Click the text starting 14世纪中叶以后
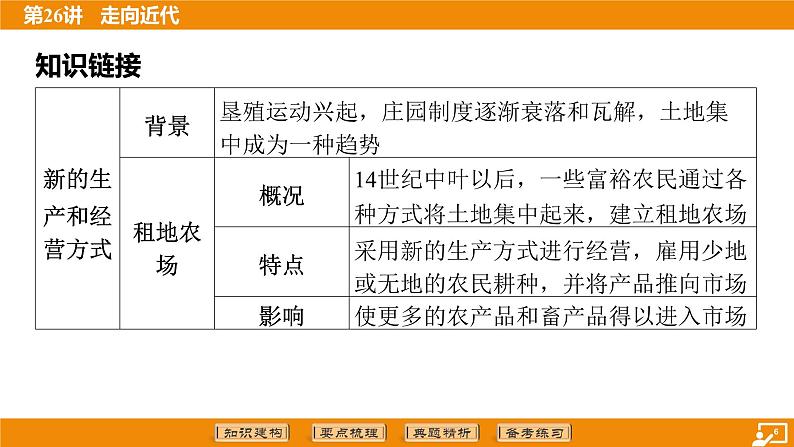This screenshot has width=794, height=447. pos(550,196)
